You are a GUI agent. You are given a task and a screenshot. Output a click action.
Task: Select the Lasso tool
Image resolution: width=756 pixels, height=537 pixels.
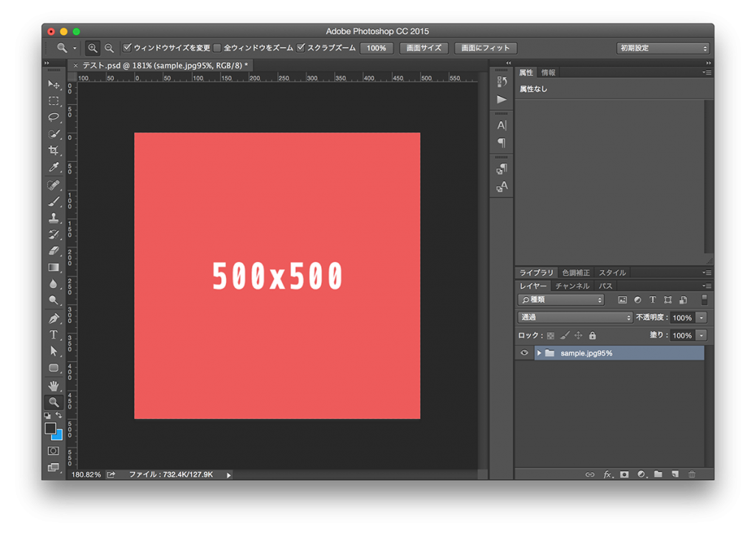(x=54, y=117)
